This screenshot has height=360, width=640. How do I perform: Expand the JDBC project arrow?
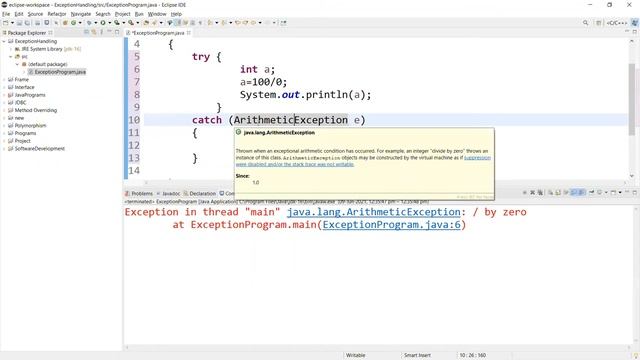point(4,102)
